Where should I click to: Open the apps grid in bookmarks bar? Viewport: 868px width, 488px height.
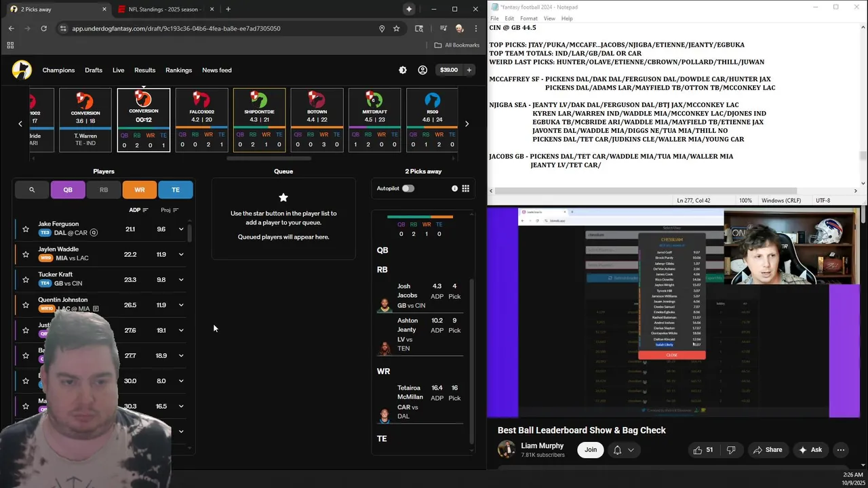tap(10, 45)
